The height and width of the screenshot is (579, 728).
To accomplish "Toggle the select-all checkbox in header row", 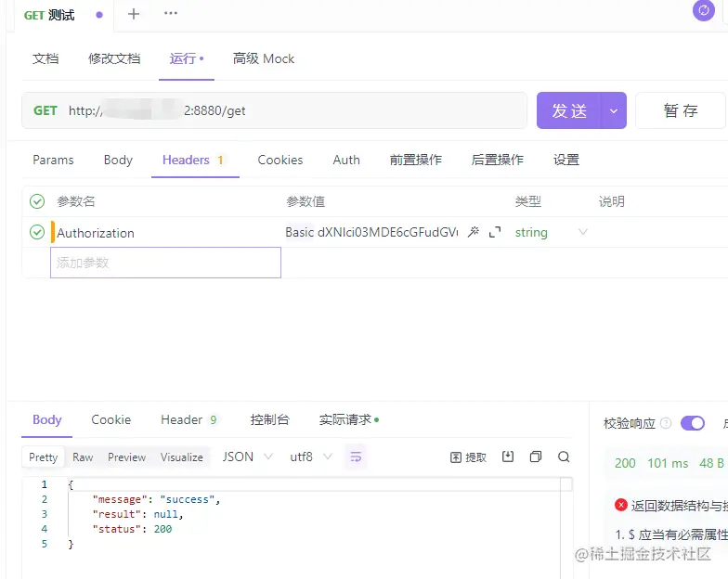I will coord(37,201).
